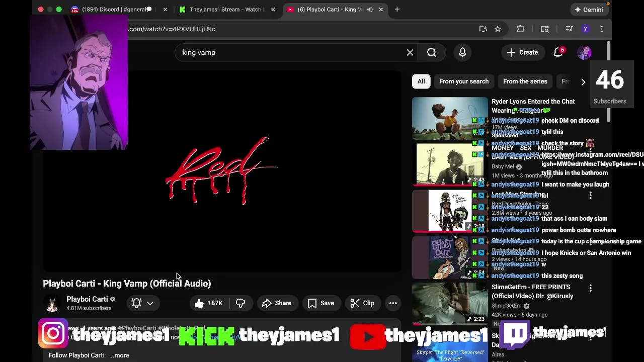Toggle subscription notification bell
The width and height of the screenshot is (644, 362).
tap(136, 303)
